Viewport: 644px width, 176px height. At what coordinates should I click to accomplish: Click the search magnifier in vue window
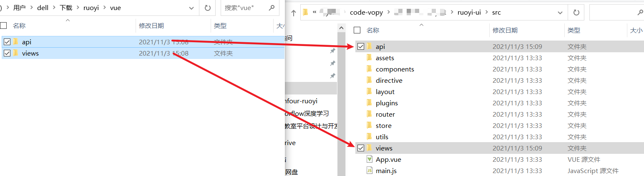tap(272, 8)
